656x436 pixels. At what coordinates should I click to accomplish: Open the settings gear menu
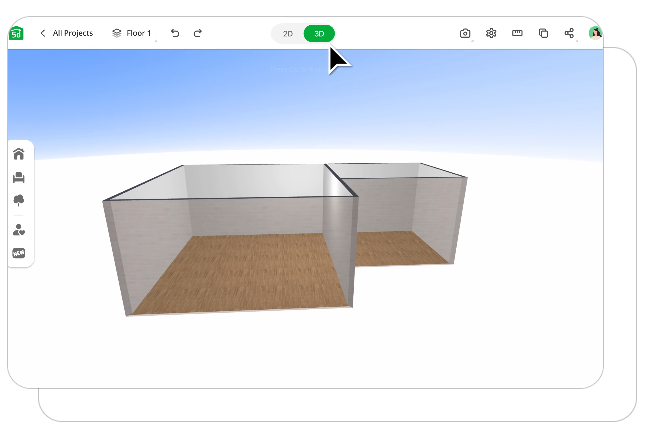(491, 33)
